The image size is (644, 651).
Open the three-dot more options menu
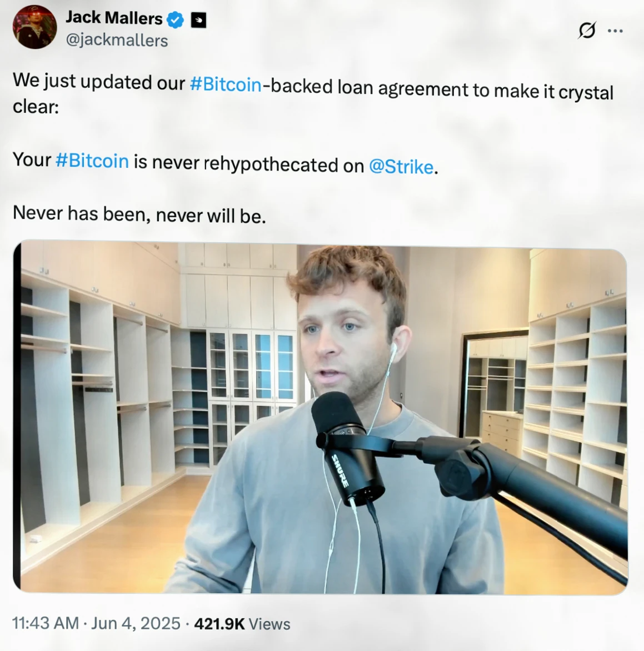615,31
